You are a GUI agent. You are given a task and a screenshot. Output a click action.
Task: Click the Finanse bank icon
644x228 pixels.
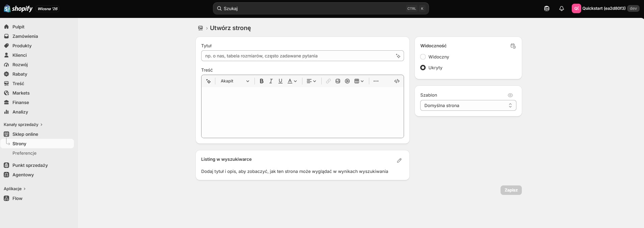pos(6,102)
